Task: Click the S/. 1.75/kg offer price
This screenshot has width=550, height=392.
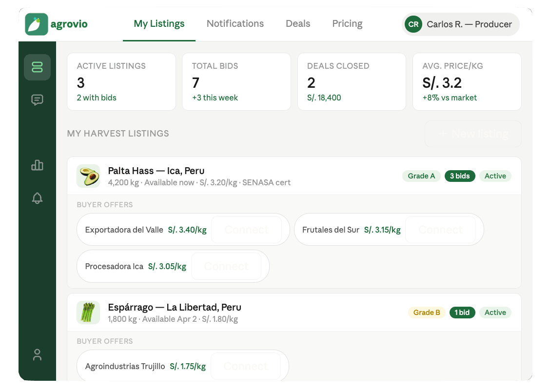Action: coord(188,367)
